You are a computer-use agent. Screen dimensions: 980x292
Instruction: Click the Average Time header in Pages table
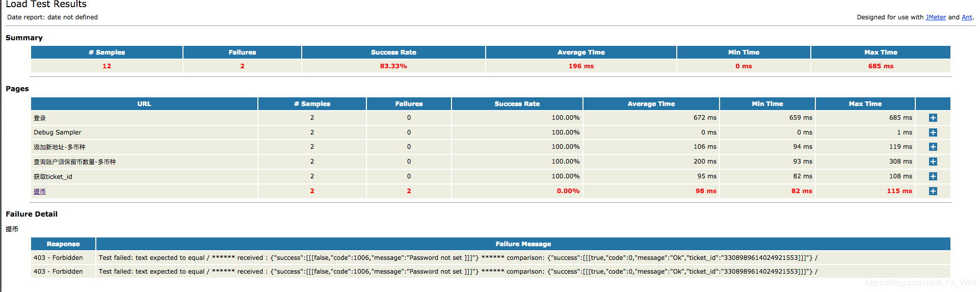click(x=651, y=104)
